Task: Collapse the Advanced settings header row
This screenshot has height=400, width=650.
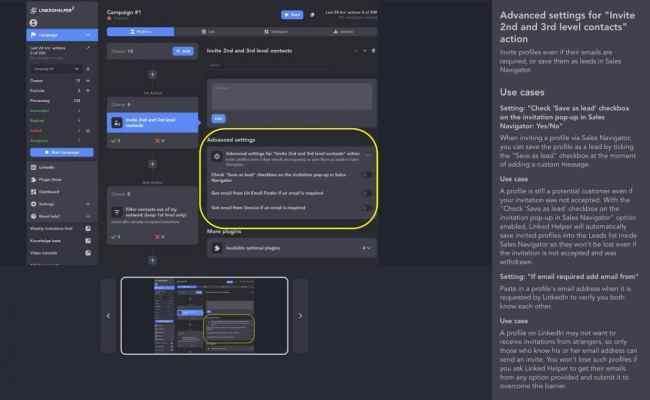Action: [292, 157]
